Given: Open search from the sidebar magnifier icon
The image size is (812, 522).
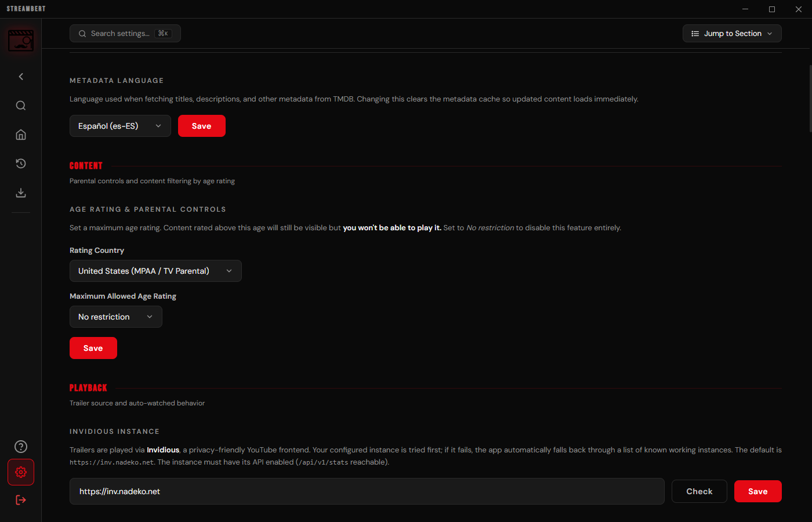Looking at the screenshot, I should 21,106.
